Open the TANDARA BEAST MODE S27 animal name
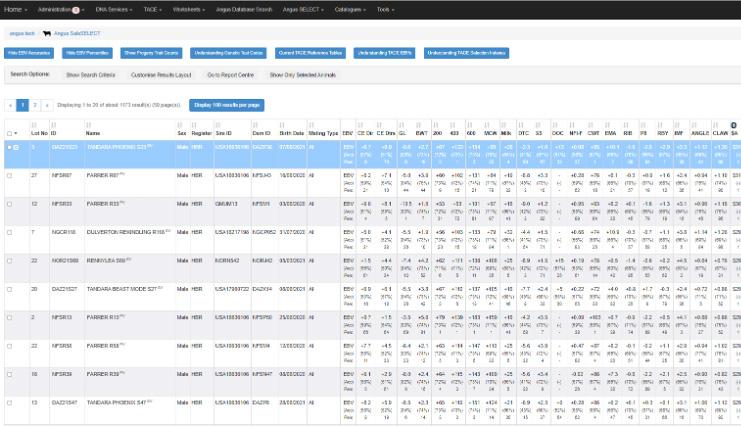The image size is (741, 426). [122, 289]
